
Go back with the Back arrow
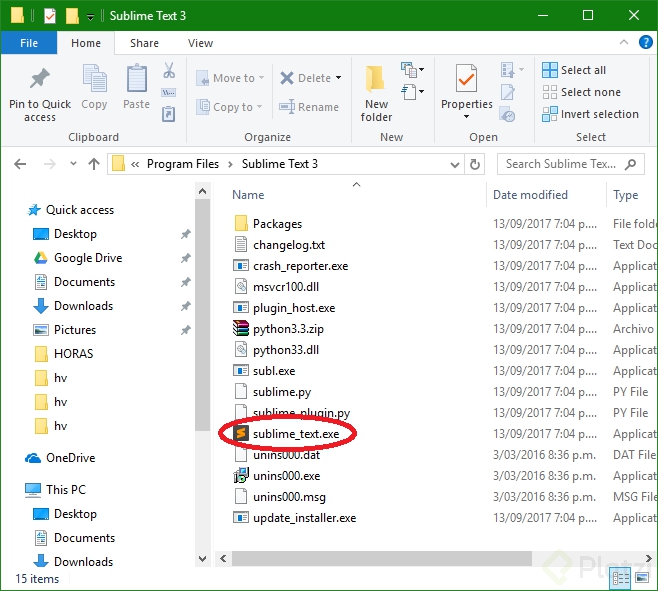click(20, 164)
